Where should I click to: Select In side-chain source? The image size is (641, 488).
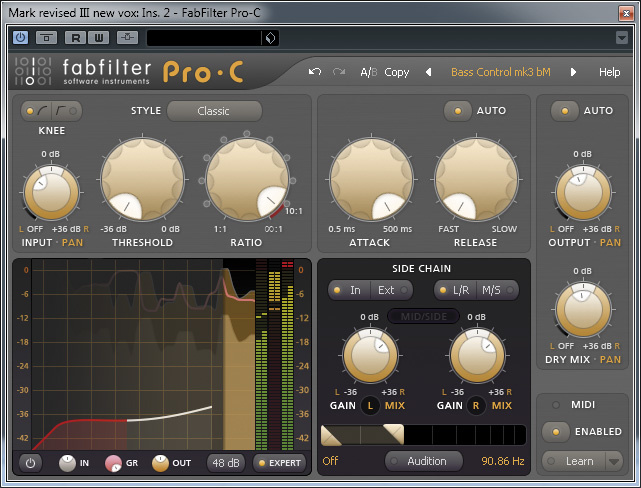point(349,290)
